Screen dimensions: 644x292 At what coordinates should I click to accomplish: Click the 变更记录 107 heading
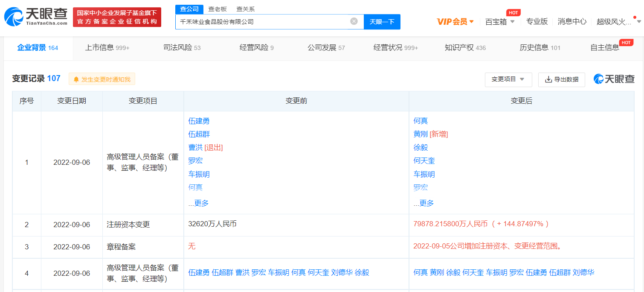click(x=36, y=79)
